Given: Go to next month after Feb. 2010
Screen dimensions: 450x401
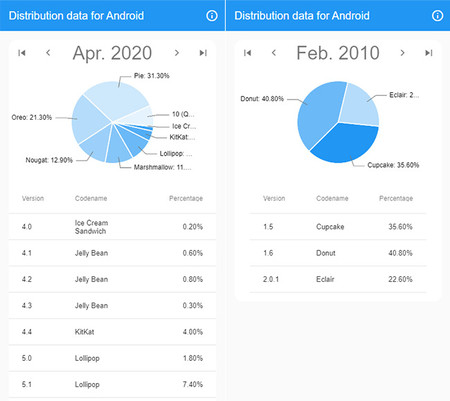Looking at the screenshot, I should 402,53.
